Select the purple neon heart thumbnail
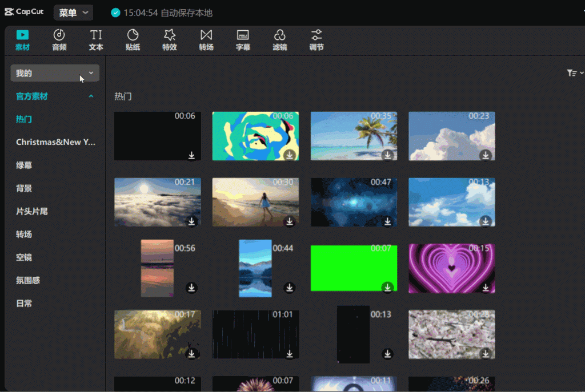Screen dimensions: 585x392 tap(452, 268)
